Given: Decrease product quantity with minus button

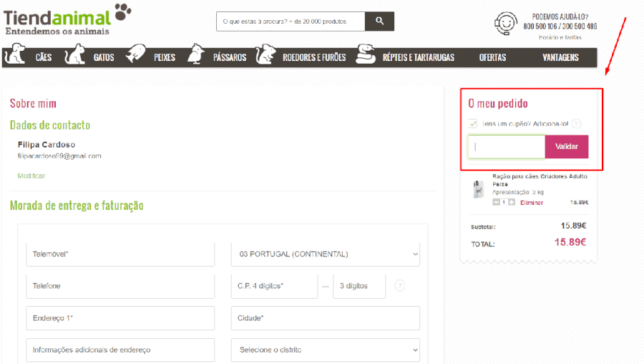Looking at the screenshot, I should [496, 203].
